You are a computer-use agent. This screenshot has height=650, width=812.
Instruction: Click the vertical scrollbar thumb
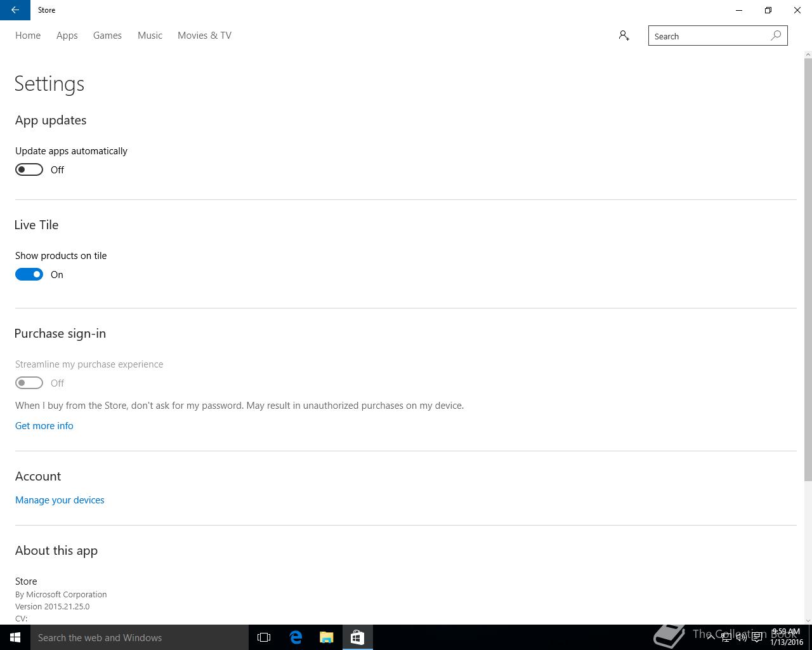tap(808, 270)
